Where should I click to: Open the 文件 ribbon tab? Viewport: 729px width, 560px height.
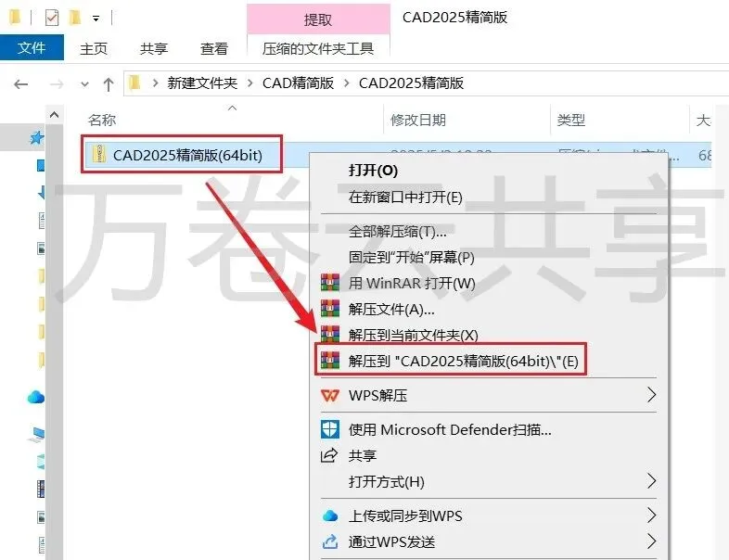coord(32,47)
